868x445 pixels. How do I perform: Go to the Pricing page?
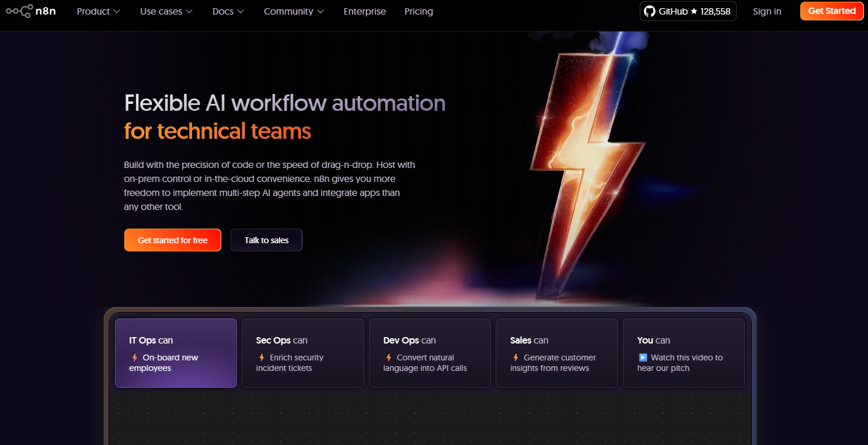click(419, 11)
